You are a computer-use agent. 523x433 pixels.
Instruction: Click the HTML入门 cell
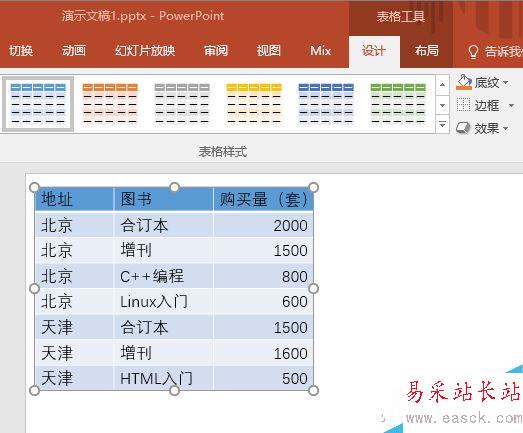(x=163, y=378)
